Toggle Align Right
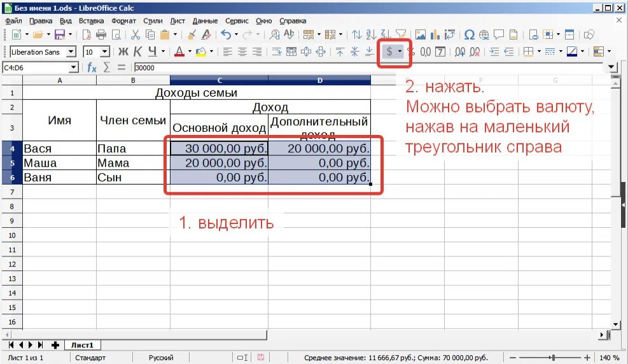The image size is (628, 364). click(256, 52)
